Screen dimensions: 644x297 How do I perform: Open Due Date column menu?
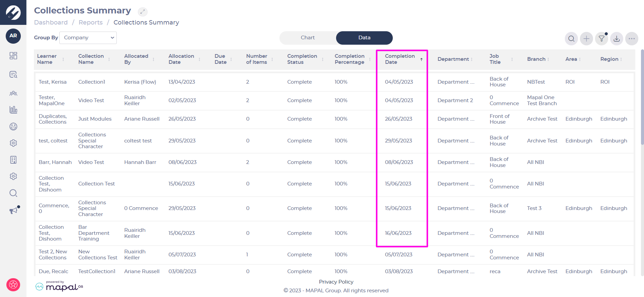(231, 59)
